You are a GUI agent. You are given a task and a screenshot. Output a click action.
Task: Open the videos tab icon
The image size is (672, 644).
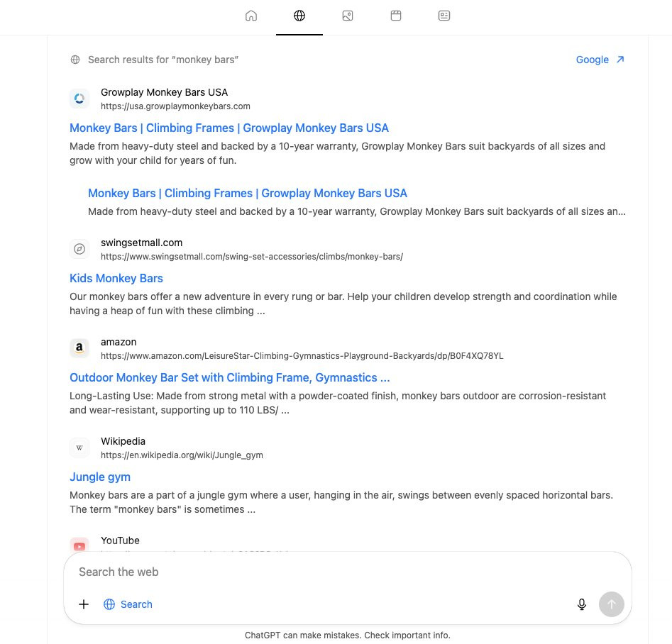click(x=396, y=16)
